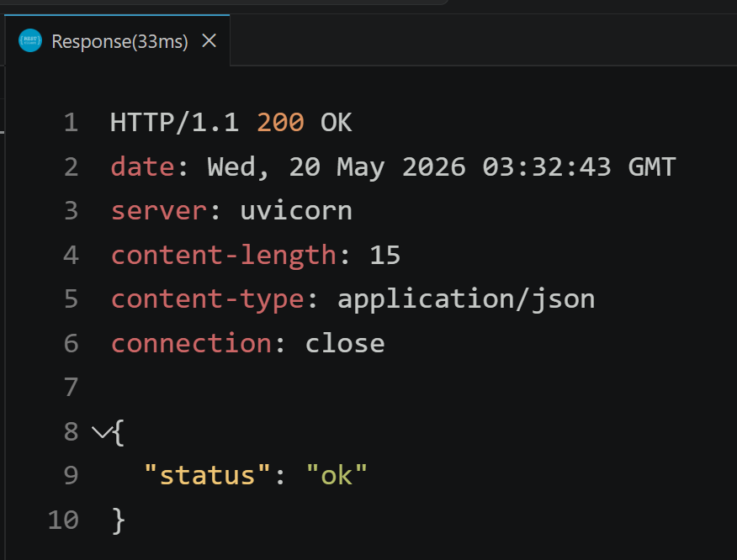
Task: Click the date value Wed, 20 May 2026
Action: coord(336,167)
